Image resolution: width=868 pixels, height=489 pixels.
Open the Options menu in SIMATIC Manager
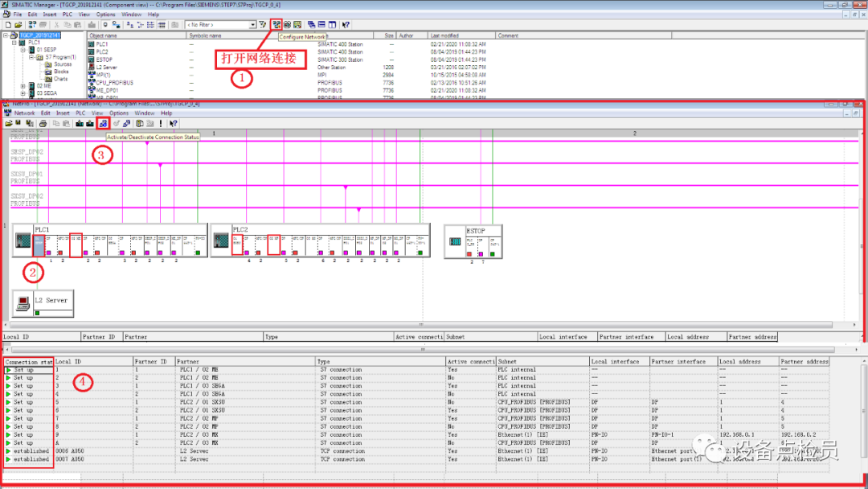(x=106, y=14)
